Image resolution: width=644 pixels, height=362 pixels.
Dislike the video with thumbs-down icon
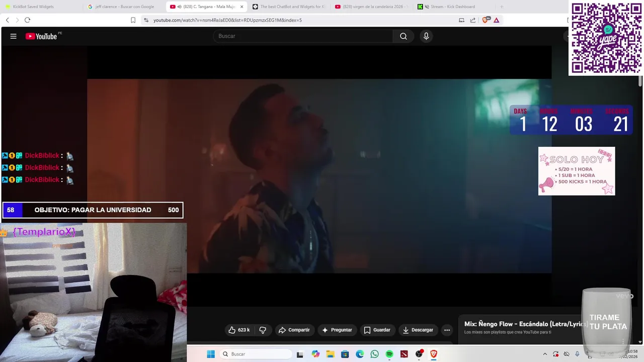click(263, 330)
